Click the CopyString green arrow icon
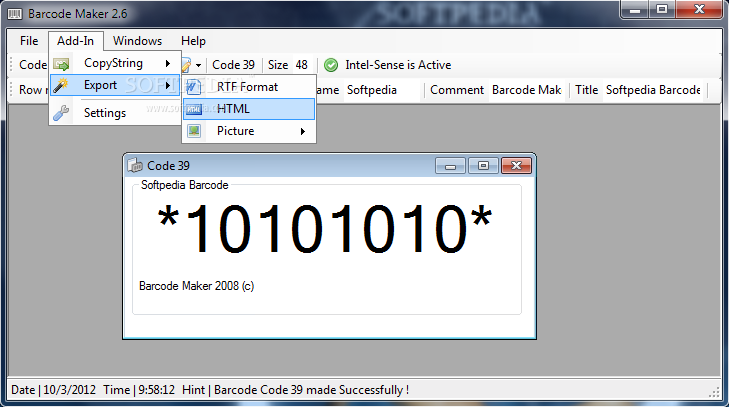 (61, 64)
